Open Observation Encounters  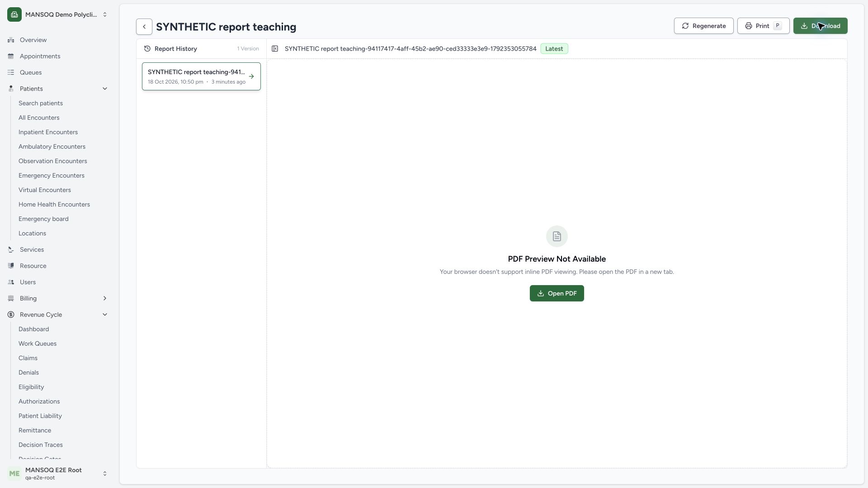(53, 161)
